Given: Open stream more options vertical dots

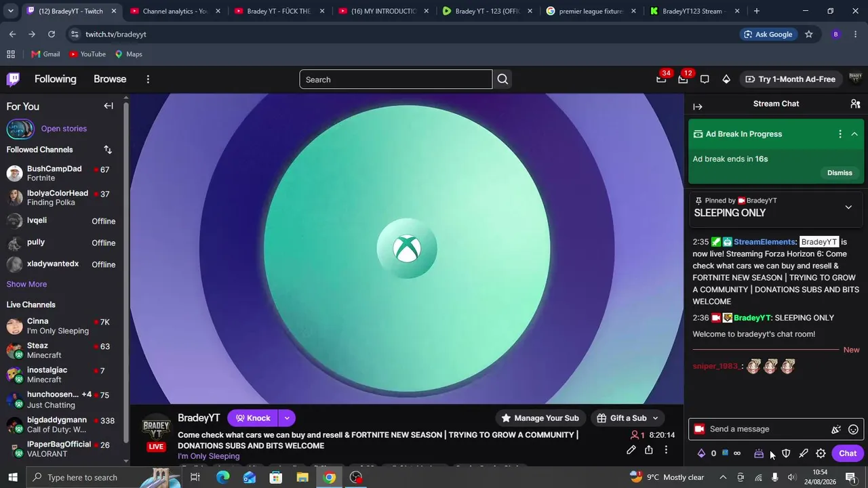Looking at the screenshot, I should [x=666, y=450].
